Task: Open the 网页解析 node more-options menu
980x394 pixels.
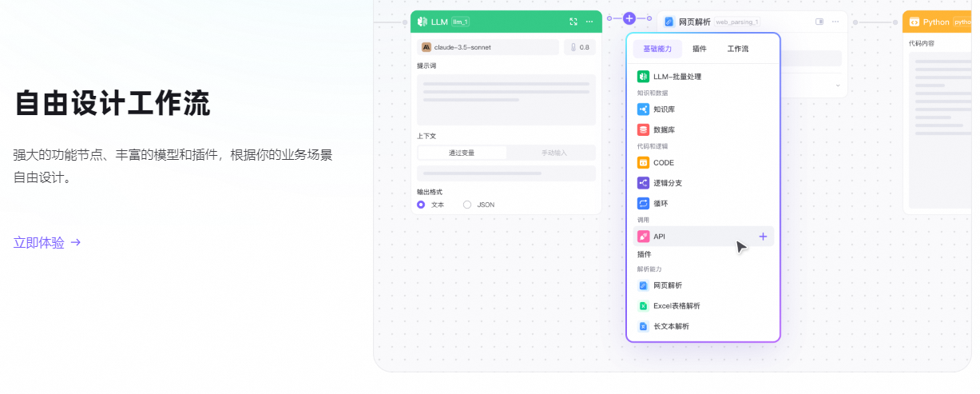Action: [835, 22]
